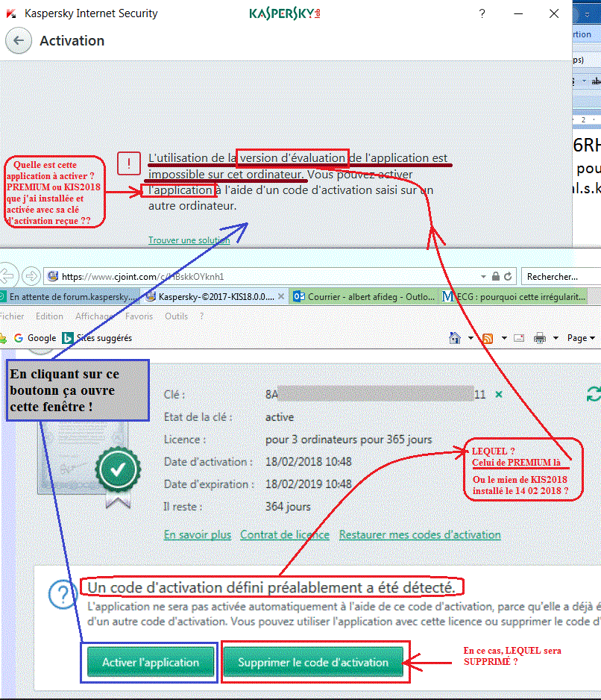Open the Edition menu
This screenshot has height=700, width=601.
pos(49,316)
